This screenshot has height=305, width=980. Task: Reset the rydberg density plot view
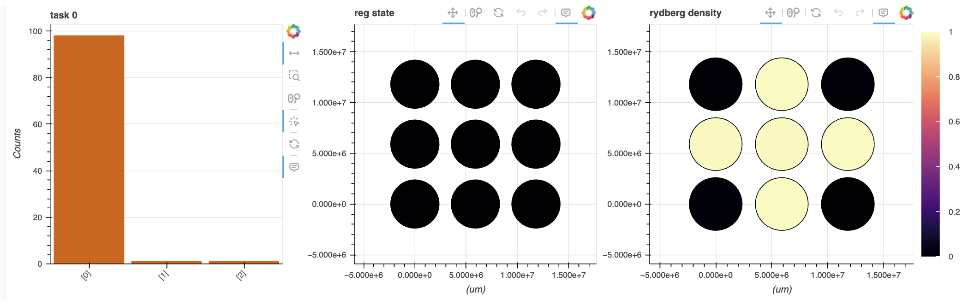click(x=816, y=13)
